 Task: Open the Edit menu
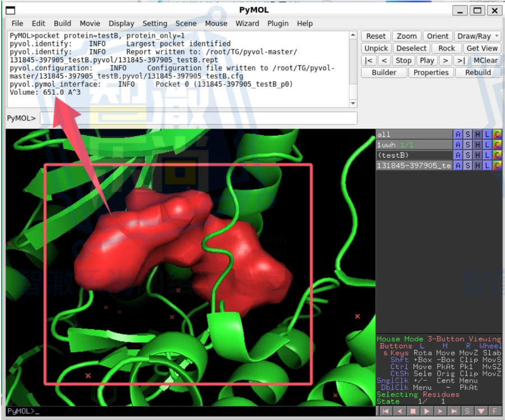(x=38, y=24)
